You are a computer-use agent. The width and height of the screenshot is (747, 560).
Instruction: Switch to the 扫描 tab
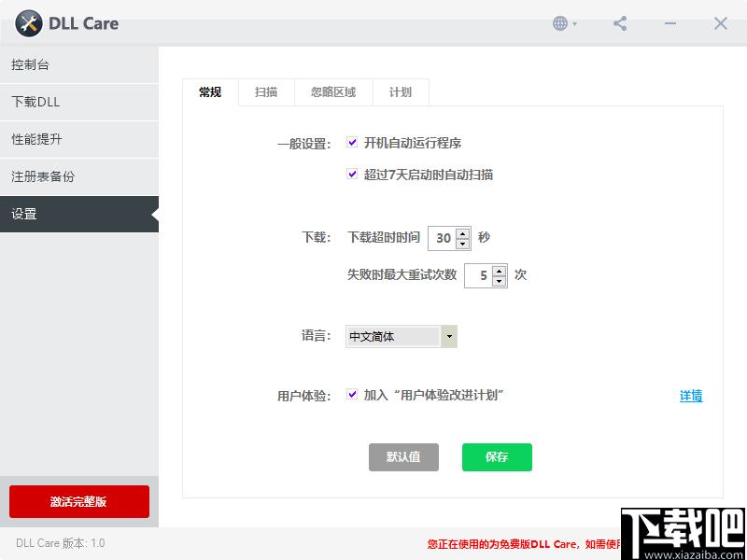(x=266, y=92)
